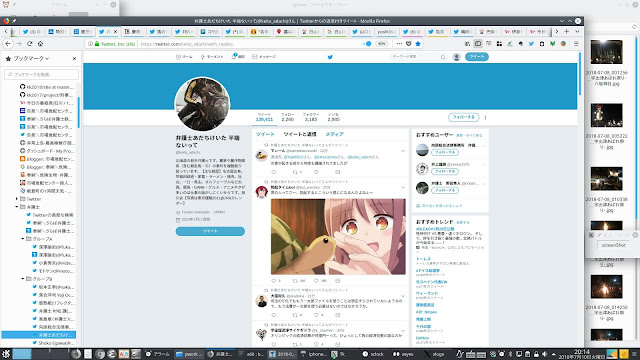Open profile more-options vertical dots
Image resolution: width=640 pixels, height=360 pixels.
pos(485,118)
